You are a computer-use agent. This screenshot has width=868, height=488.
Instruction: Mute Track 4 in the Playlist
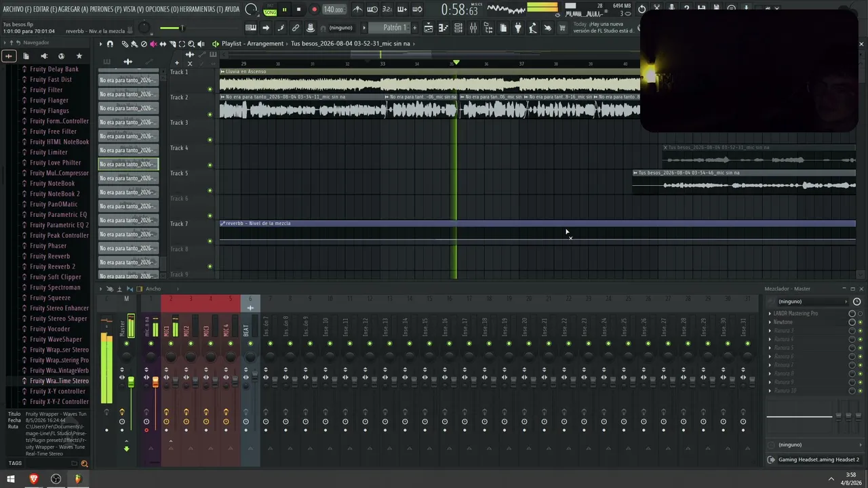point(210,165)
